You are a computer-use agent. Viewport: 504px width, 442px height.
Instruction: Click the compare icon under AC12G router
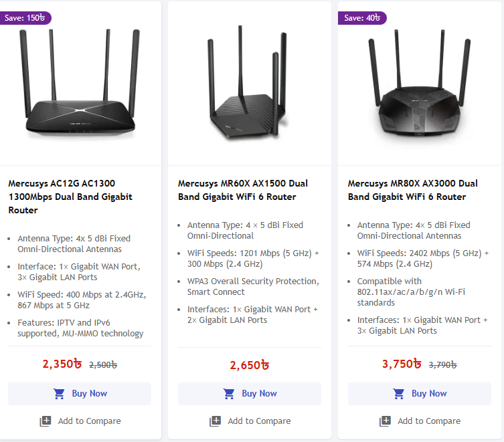(x=45, y=421)
